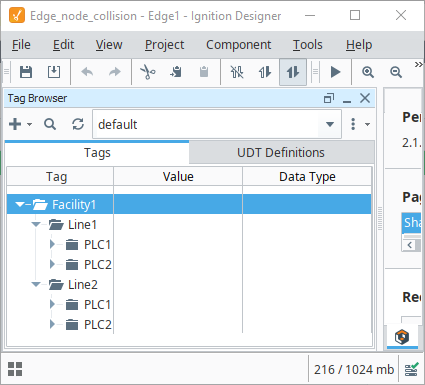Switch to the UDT Definitions tab
This screenshot has height=385, width=425.
[281, 153]
